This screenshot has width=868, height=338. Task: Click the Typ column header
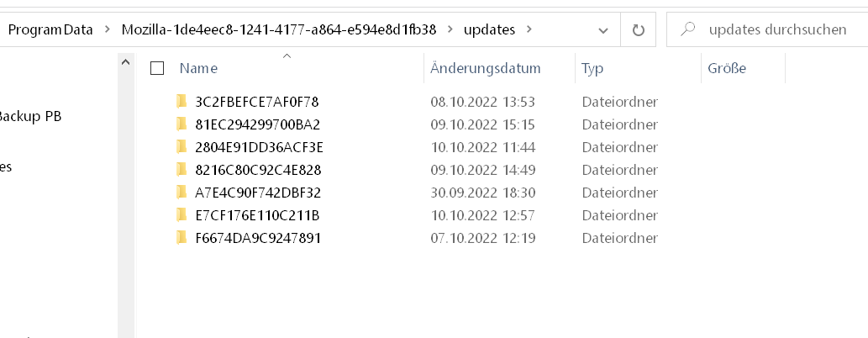click(x=592, y=68)
